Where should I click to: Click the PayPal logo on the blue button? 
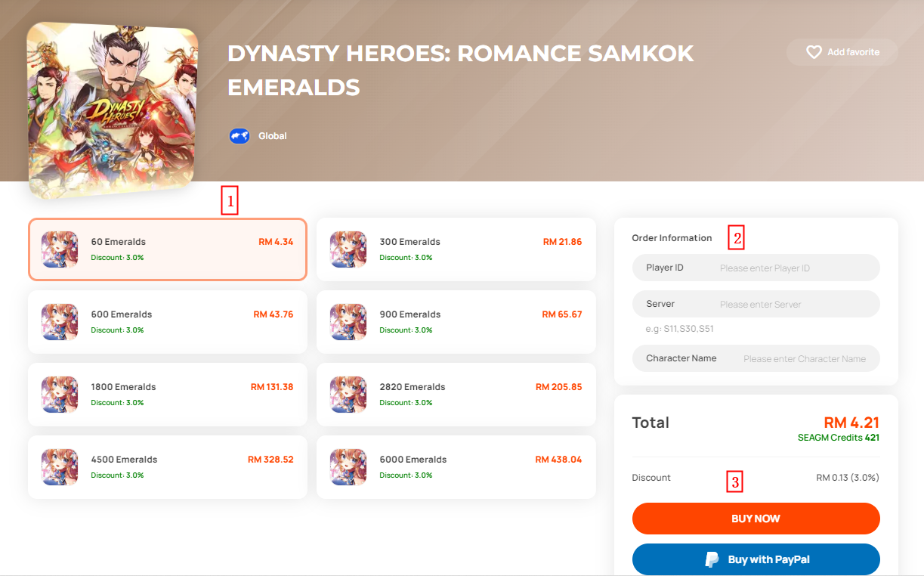coord(712,559)
